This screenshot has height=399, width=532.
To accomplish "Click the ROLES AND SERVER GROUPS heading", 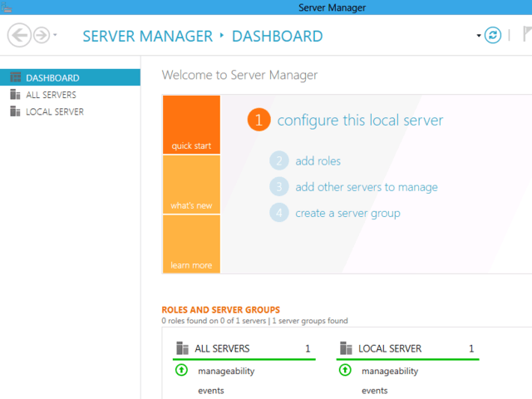I will 221,310.
